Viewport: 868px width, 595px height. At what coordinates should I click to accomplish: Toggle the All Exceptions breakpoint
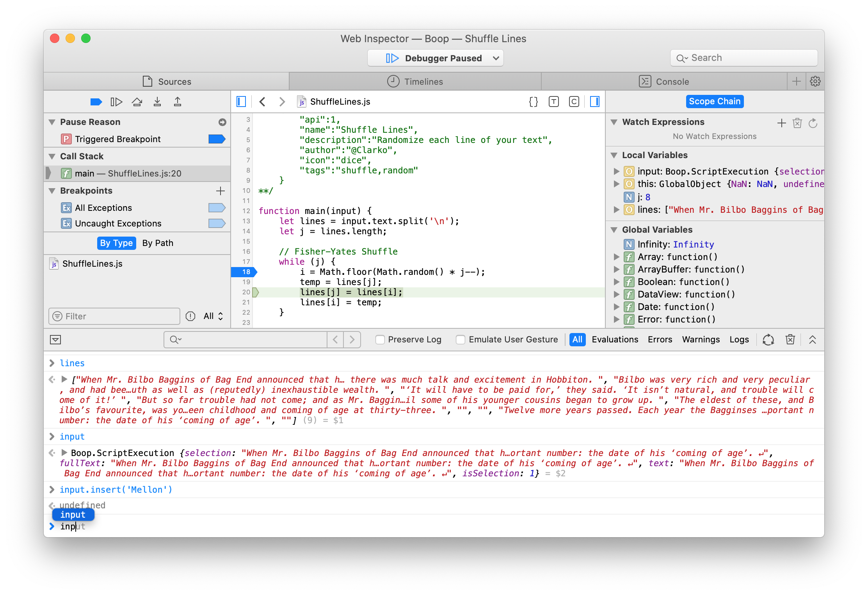coord(217,208)
